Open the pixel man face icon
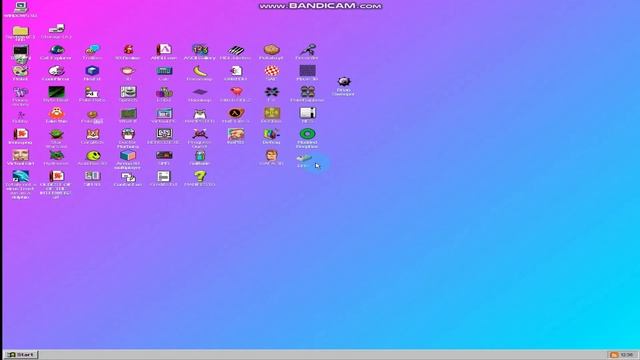Screen dimensions: 640x360 pos(271,155)
